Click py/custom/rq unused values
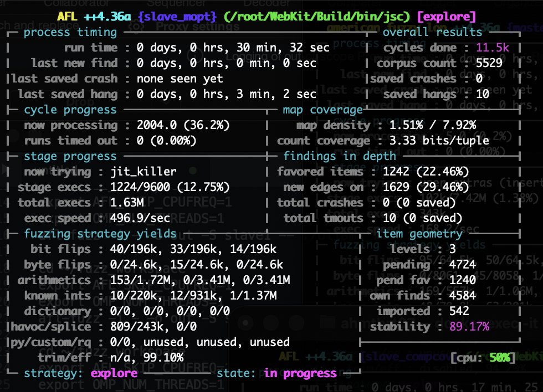 click(x=216, y=342)
